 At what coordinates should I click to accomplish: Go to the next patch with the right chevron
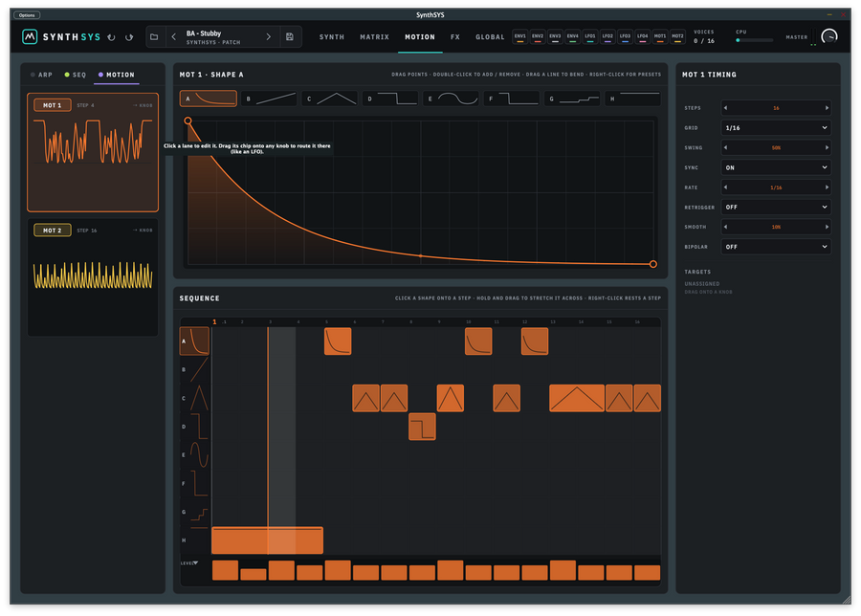coord(269,36)
